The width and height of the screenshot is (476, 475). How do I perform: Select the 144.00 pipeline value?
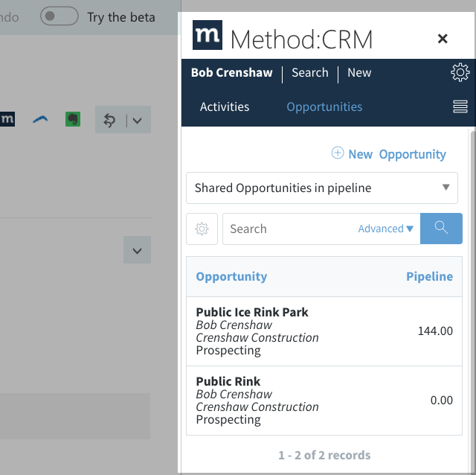435,331
